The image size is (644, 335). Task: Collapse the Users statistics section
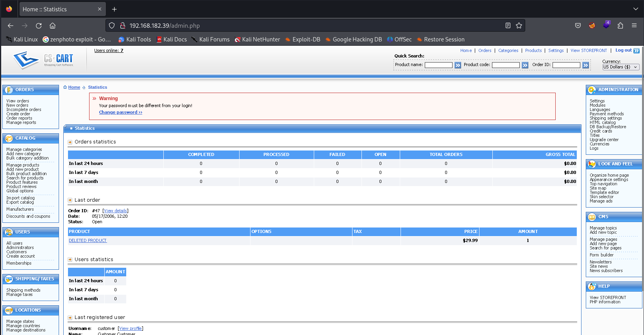pos(70,260)
